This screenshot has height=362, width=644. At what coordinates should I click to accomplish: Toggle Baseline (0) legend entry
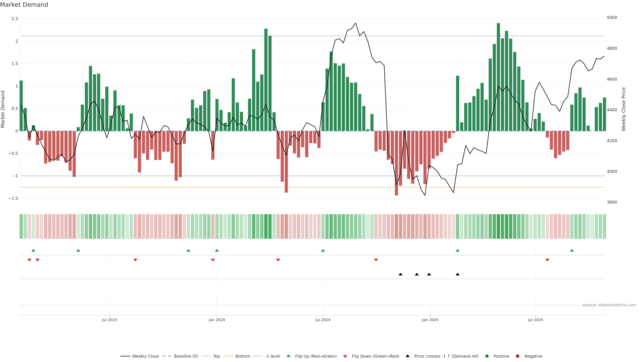pos(186,356)
